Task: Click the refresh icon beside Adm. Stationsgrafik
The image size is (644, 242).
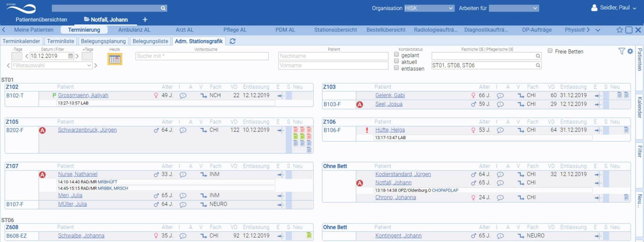Action: [x=232, y=41]
